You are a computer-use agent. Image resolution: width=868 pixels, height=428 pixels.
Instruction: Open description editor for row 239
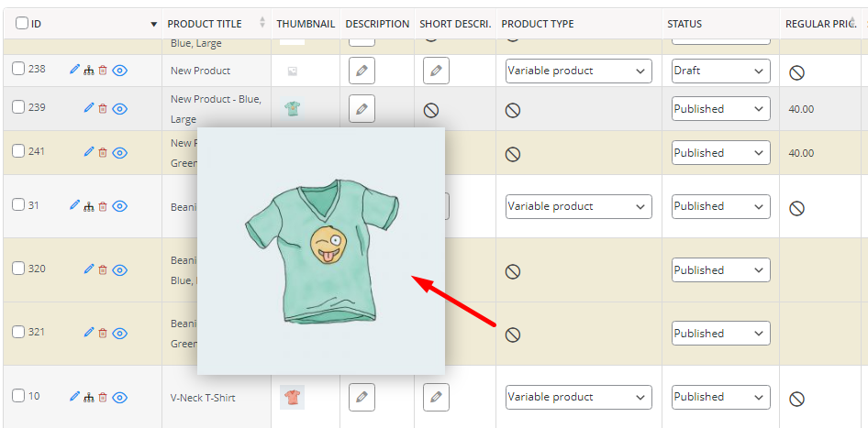(362, 109)
